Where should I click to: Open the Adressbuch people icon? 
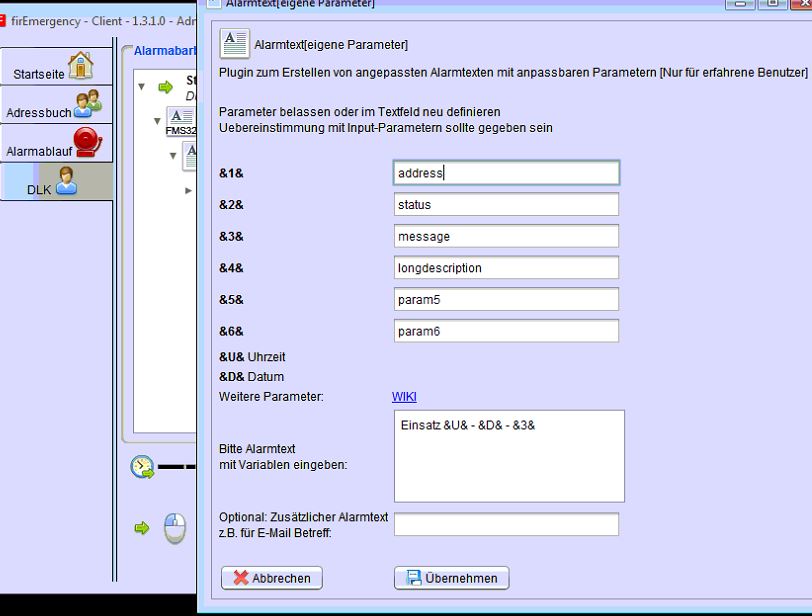(x=88, y=103)
